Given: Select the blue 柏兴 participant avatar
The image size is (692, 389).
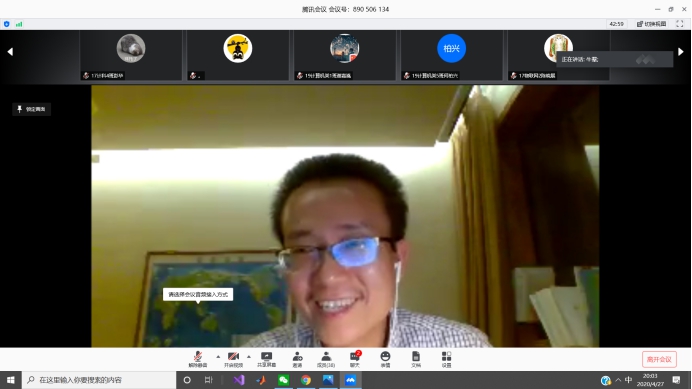Looking at the screenshot, I should coord(451,48).
